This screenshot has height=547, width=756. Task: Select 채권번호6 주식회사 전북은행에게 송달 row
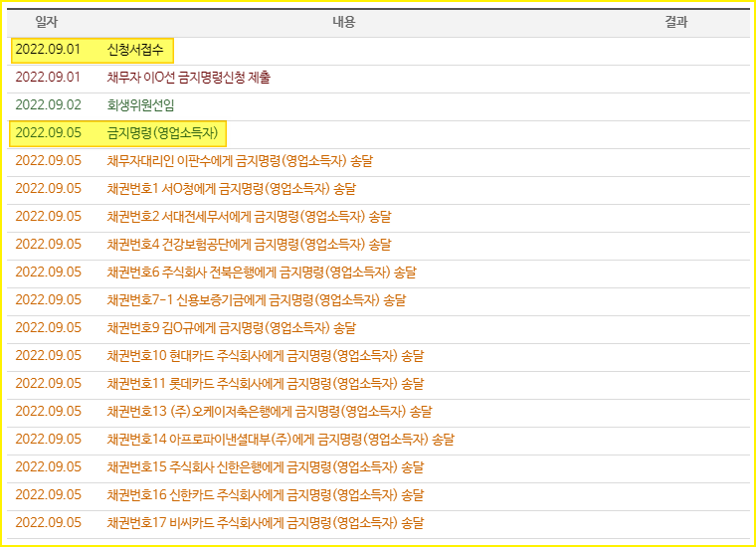point(262,273)
